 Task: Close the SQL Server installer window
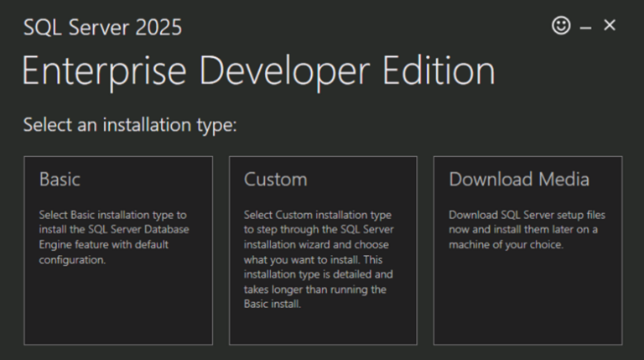tap(610, 26)
